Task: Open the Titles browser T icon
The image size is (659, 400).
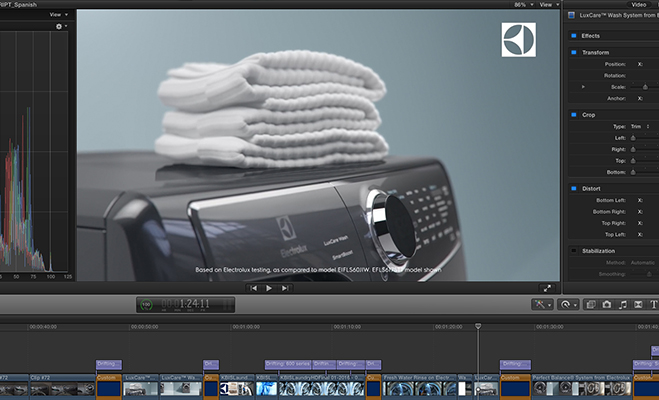Action: point(654,304)
